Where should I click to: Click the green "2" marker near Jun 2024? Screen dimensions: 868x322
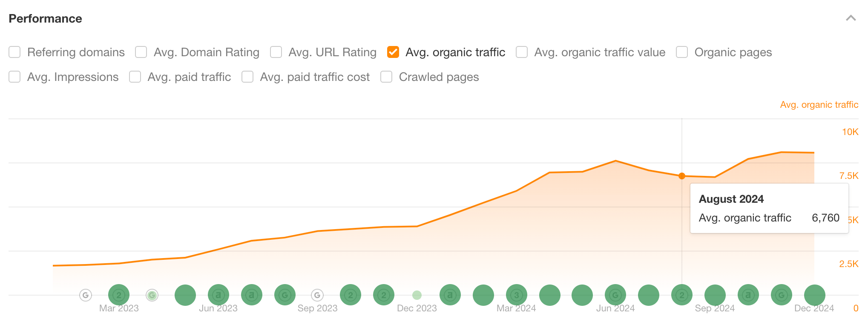coord(681,295)
